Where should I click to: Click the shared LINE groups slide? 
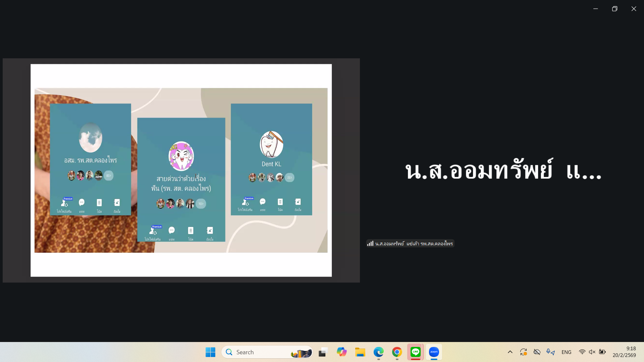(181, 170)
